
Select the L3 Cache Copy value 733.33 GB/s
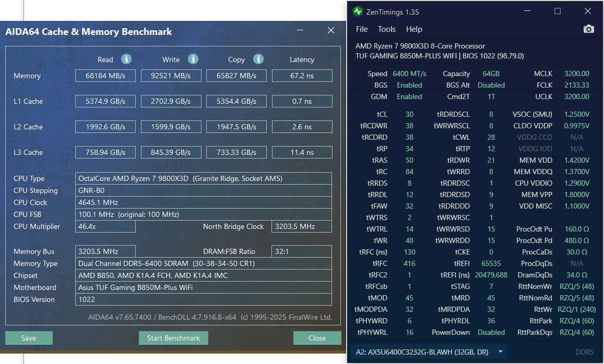point(236,152)
